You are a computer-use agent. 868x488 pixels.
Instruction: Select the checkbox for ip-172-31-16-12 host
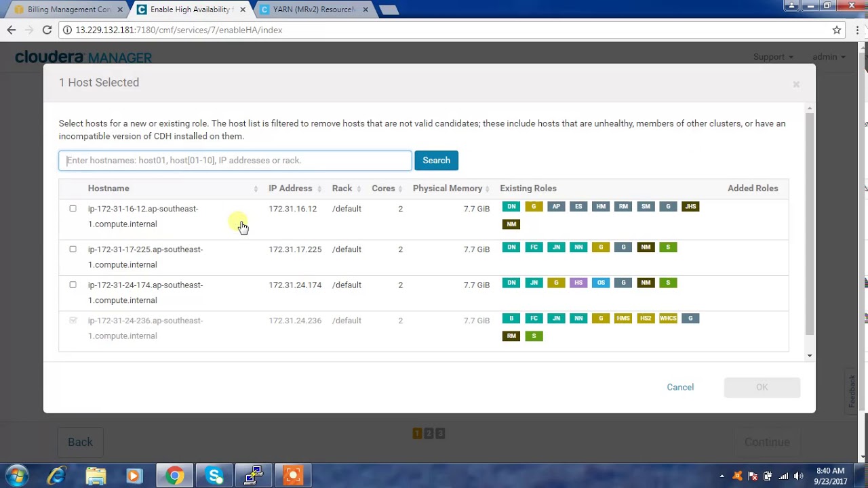pyautogui.click(x=73, y=208)
